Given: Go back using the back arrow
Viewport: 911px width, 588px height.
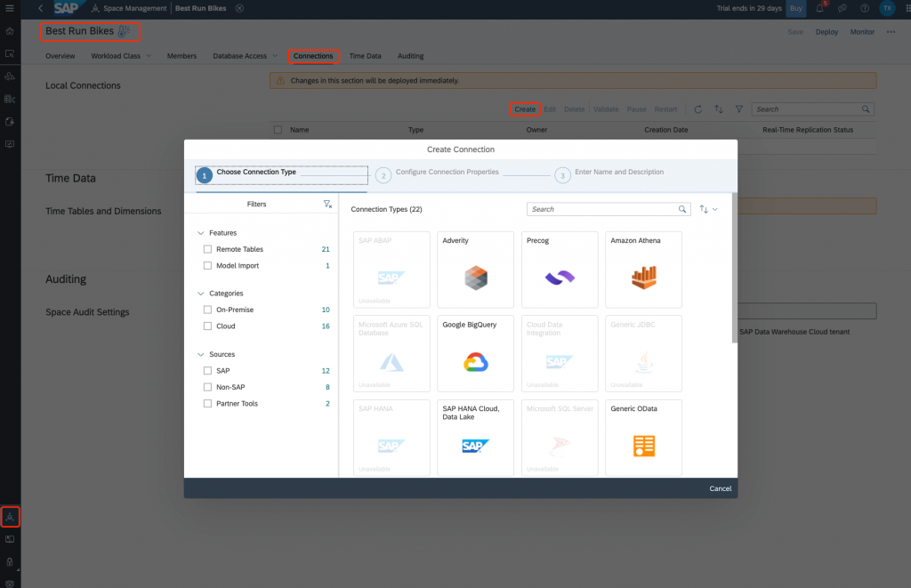Looking at the screenshot, I should click(40, 8).
